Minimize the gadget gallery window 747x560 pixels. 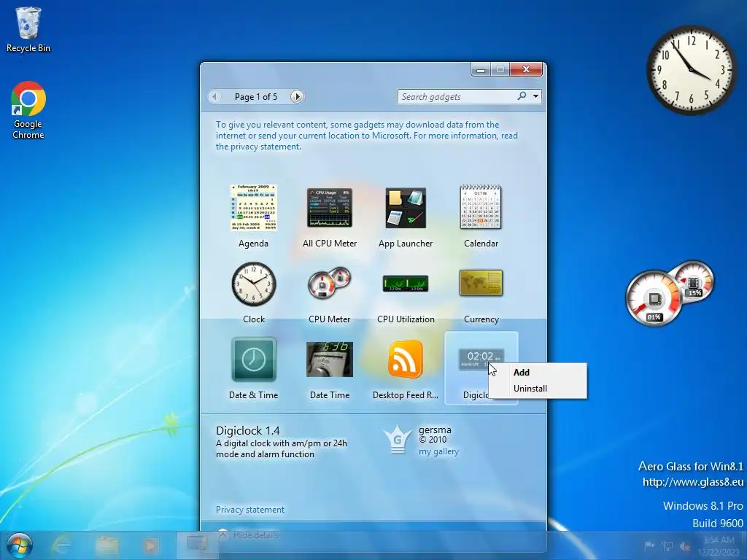pos(481,69)
